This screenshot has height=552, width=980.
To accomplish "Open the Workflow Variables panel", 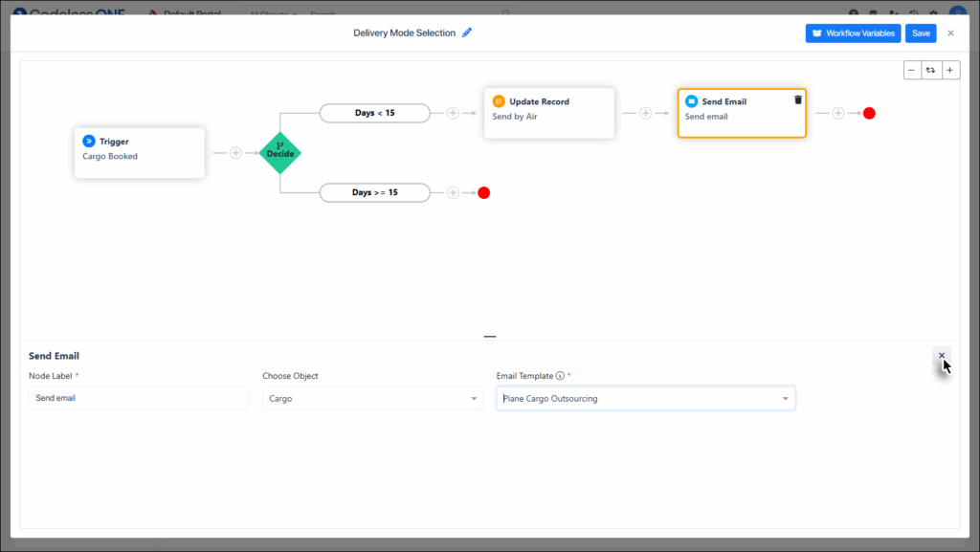I will coord(853,33).
